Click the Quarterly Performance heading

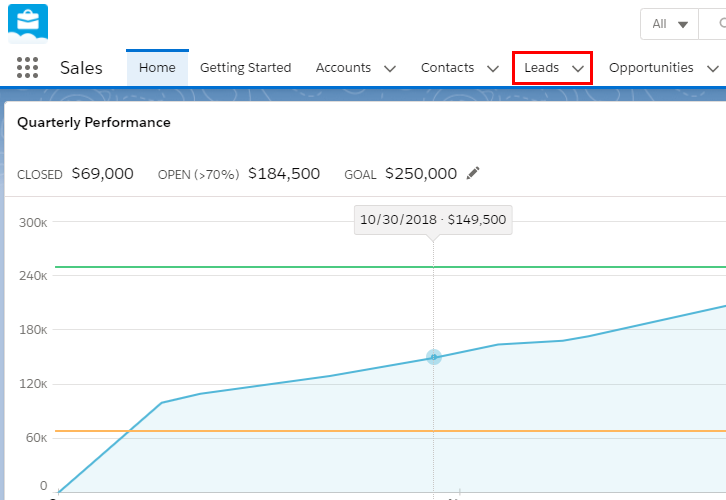click(x=94, y=122)
